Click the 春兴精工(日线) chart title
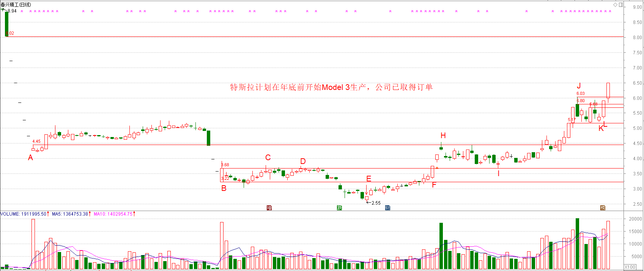This screenshot has height=271, width=644. point(16,5)
